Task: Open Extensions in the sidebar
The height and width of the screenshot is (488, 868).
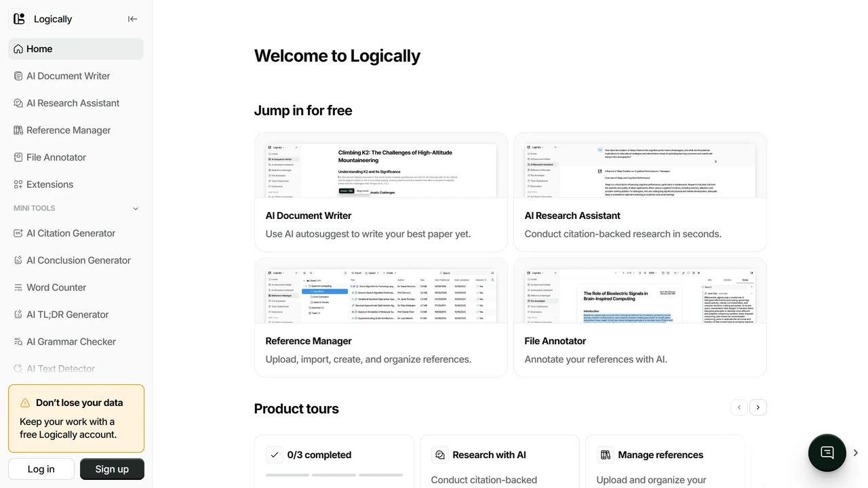Action: coord(76,184)
